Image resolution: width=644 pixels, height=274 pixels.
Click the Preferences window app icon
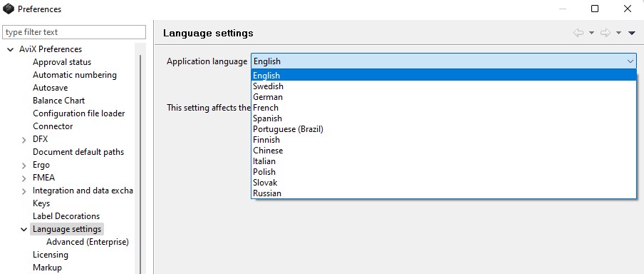coord(9,9)
